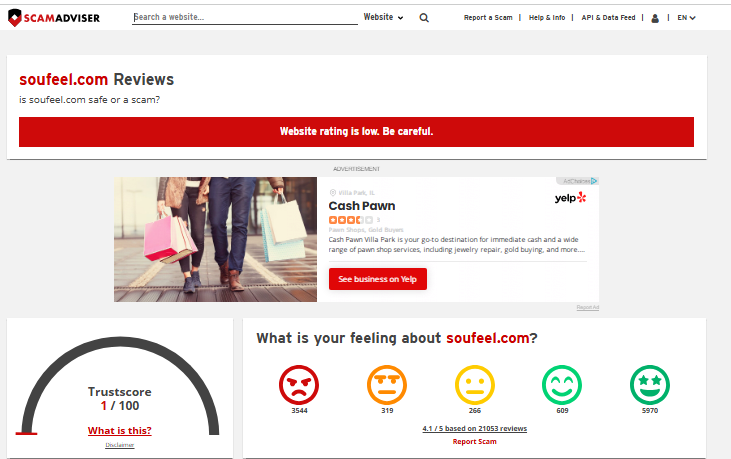731x459 pixels.
Task: Click the 319 annoyed votes count
Action: pyautogui.click(x=387, y=411)
